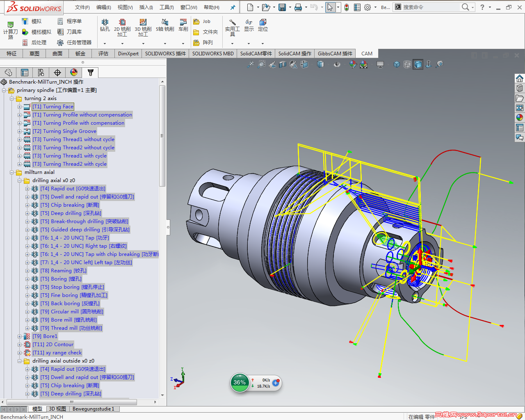Select the [T11] 2D Contour operation

(53, 345)
